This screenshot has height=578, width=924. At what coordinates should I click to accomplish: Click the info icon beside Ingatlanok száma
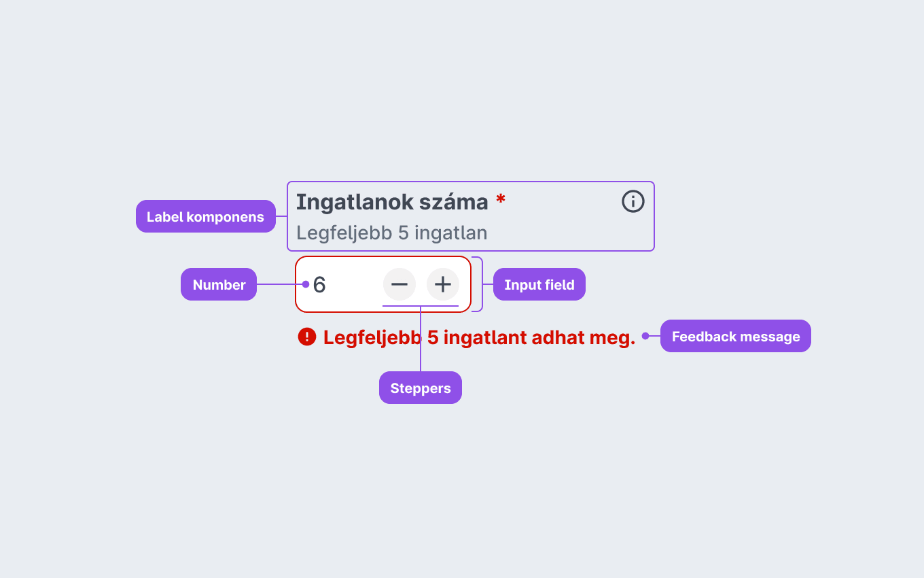pos(633,201)
